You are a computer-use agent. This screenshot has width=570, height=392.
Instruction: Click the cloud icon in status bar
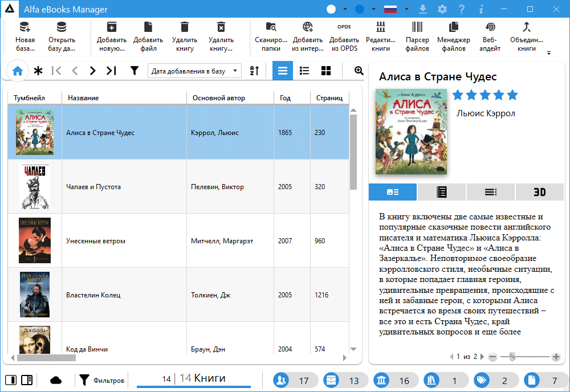coord(56,380)
